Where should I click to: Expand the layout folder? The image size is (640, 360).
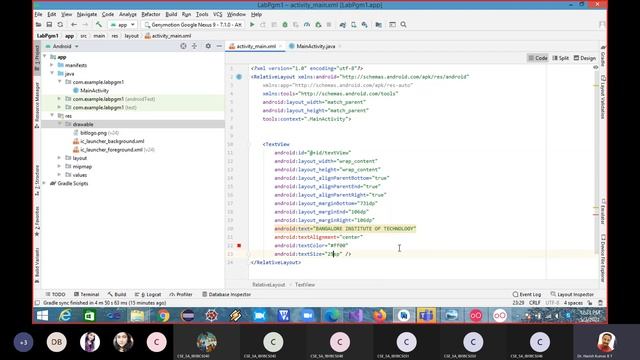click(60, 158)
